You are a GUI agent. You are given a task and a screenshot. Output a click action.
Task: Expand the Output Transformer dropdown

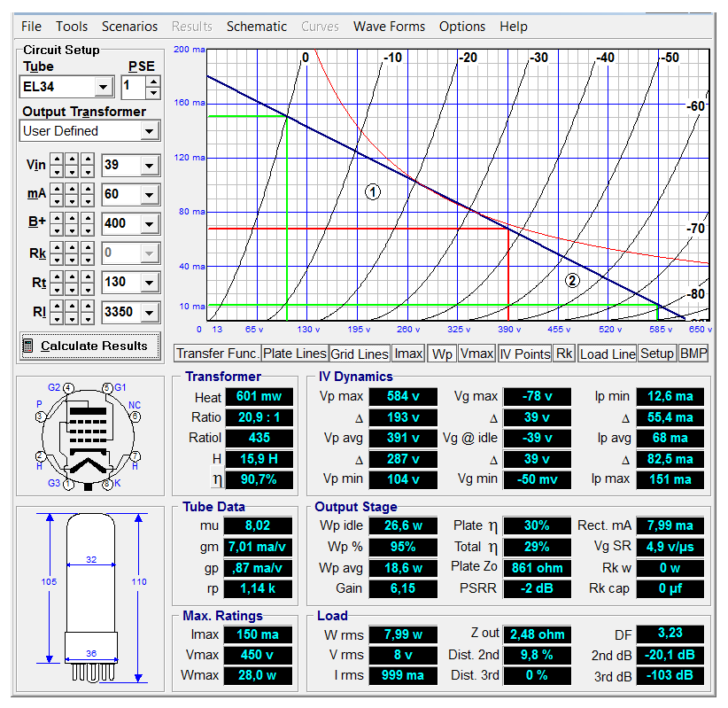[149, 131]
